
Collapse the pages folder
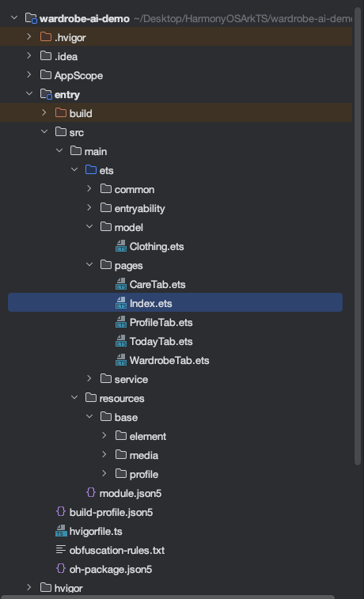click(89, 265)
